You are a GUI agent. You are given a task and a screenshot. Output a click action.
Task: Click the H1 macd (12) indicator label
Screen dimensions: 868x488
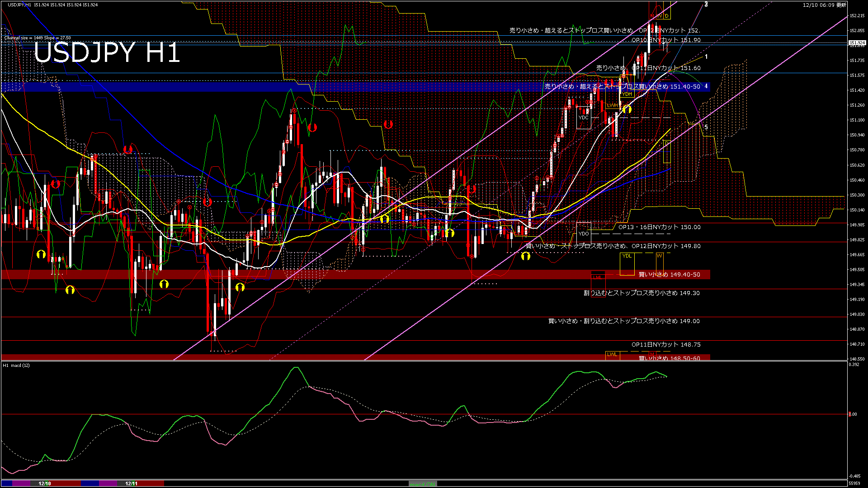coord(16,365)
